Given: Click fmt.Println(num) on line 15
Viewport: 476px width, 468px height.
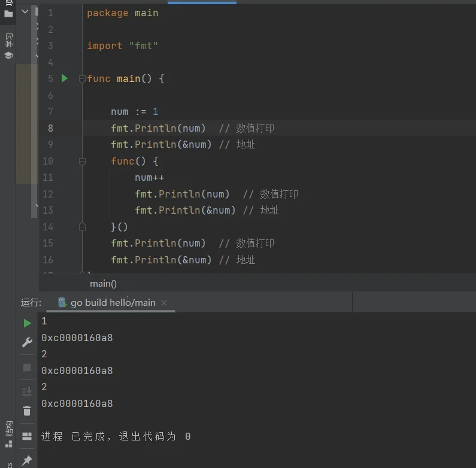Looking at the screenshot, I should tap(158, 243).
